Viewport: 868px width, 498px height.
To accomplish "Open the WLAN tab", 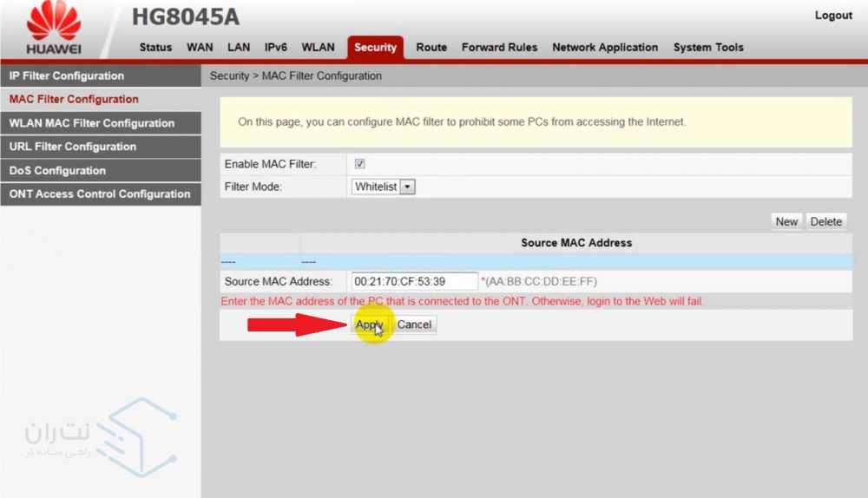I will tap(318, 48).
